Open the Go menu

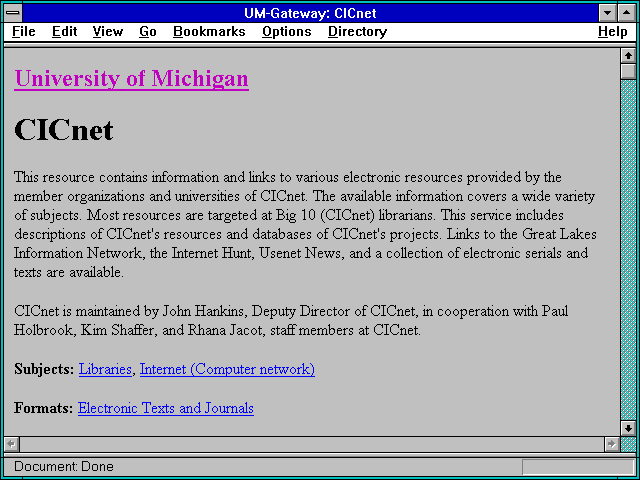tap(148, 32)
